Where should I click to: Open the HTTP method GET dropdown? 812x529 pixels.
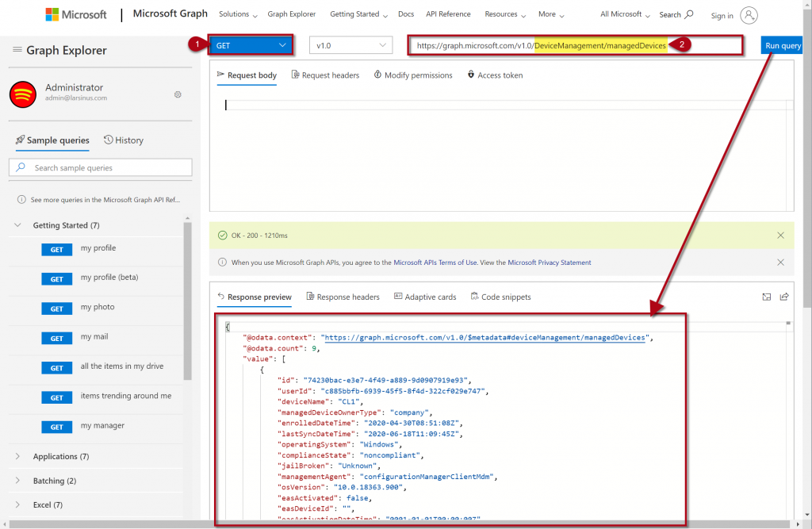click(x=251, y=45)
